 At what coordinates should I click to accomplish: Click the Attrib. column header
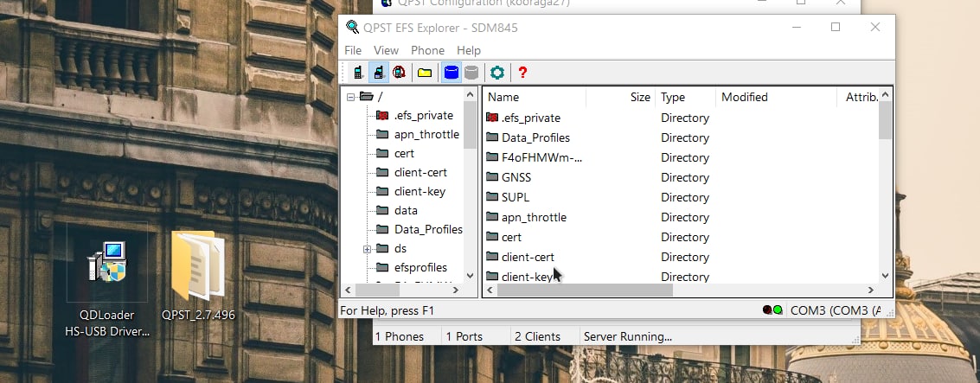857,97
